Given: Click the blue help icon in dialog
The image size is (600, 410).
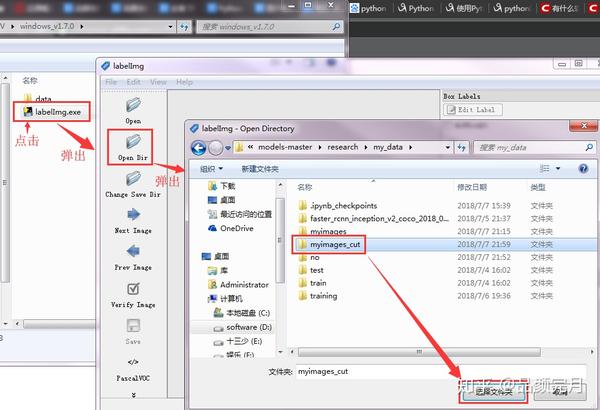Looking at the screenshot, I should (x=583, y=168).
